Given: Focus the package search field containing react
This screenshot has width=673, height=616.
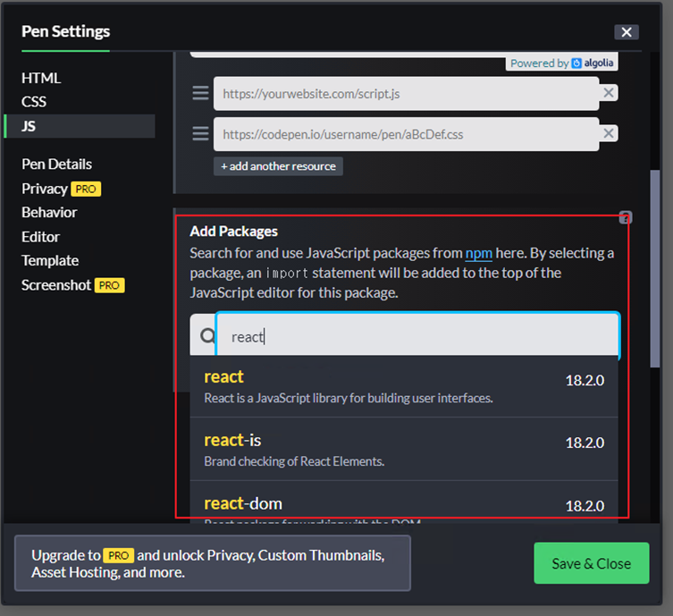Looking at the screenshot, I should click(x=417, y=335).
